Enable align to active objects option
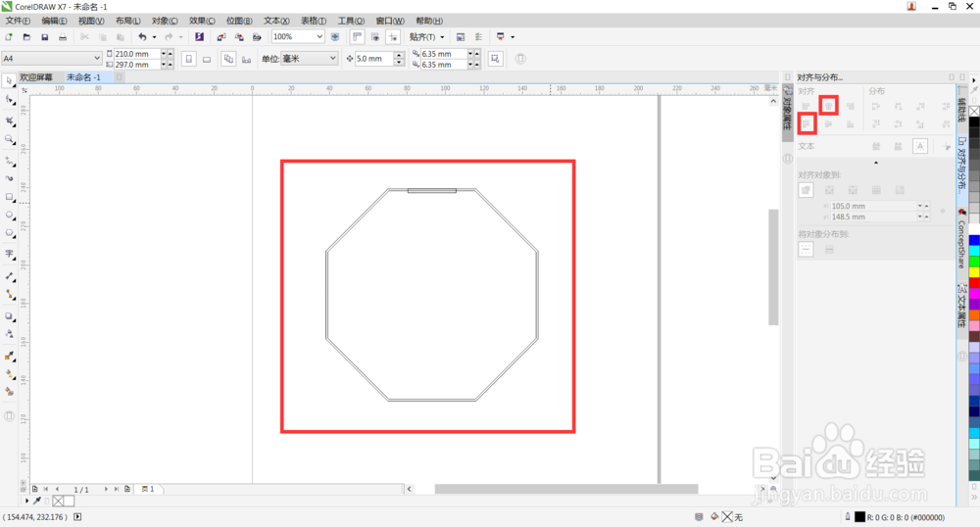The height and width of the screenshot is (527, 980). click(x=806, y=190)
